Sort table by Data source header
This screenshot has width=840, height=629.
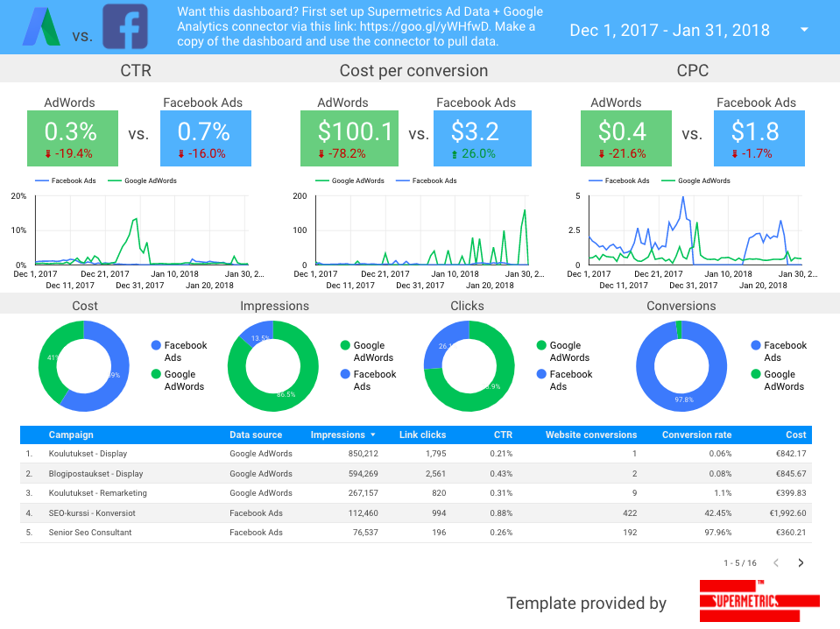coord(256,435)
